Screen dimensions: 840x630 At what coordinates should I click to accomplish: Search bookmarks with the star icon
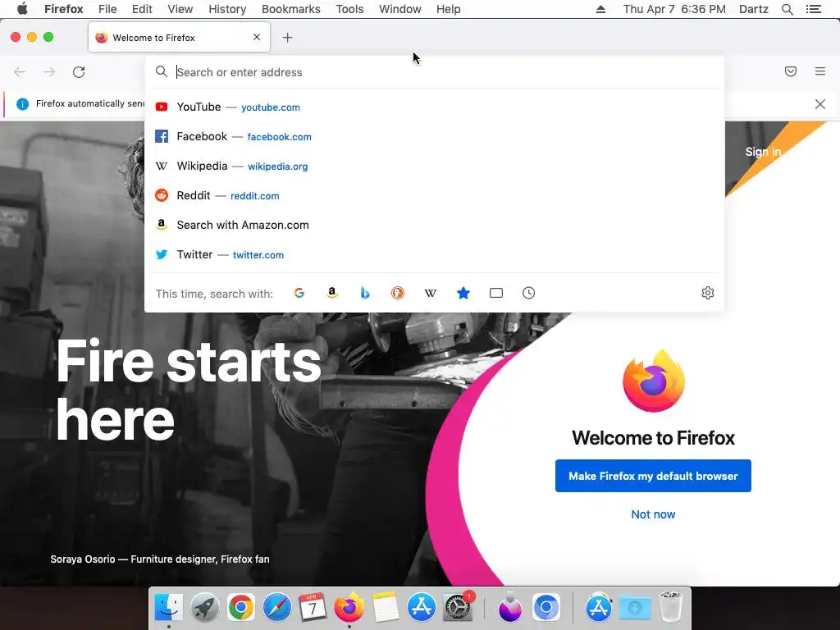463,293
